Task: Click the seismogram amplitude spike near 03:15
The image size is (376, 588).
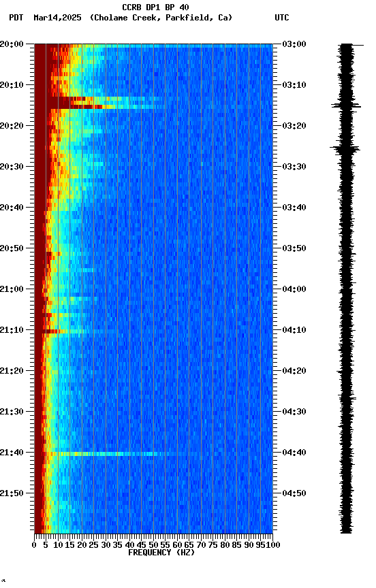Action: pos(346,105)
